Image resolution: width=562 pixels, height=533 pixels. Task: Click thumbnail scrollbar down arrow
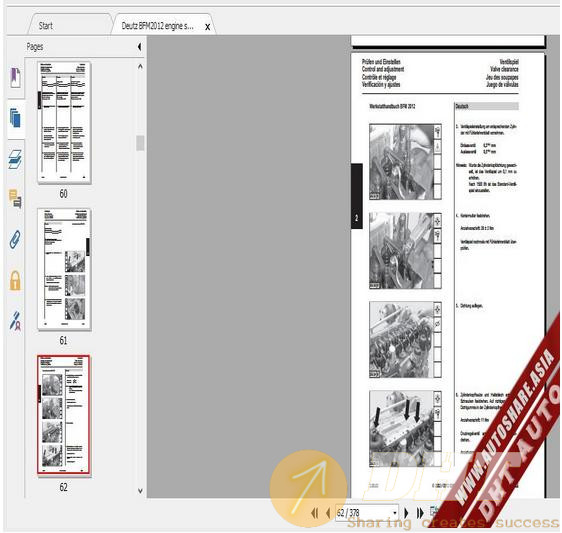[x=140, y=491]
